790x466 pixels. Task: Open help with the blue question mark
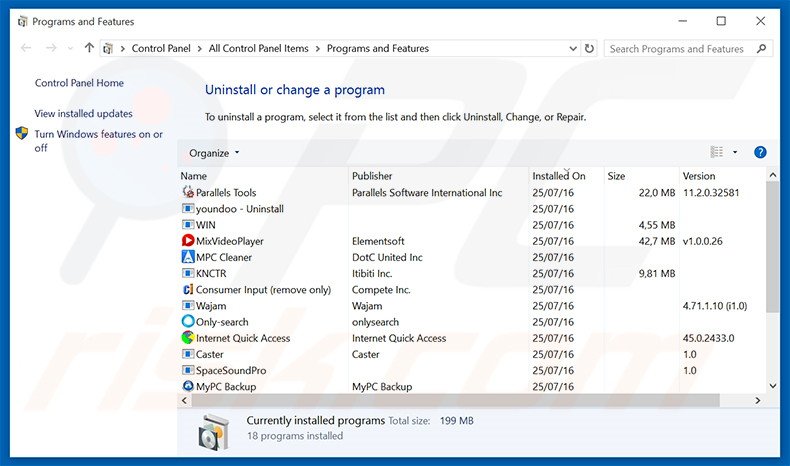click(x=760, y=152)
